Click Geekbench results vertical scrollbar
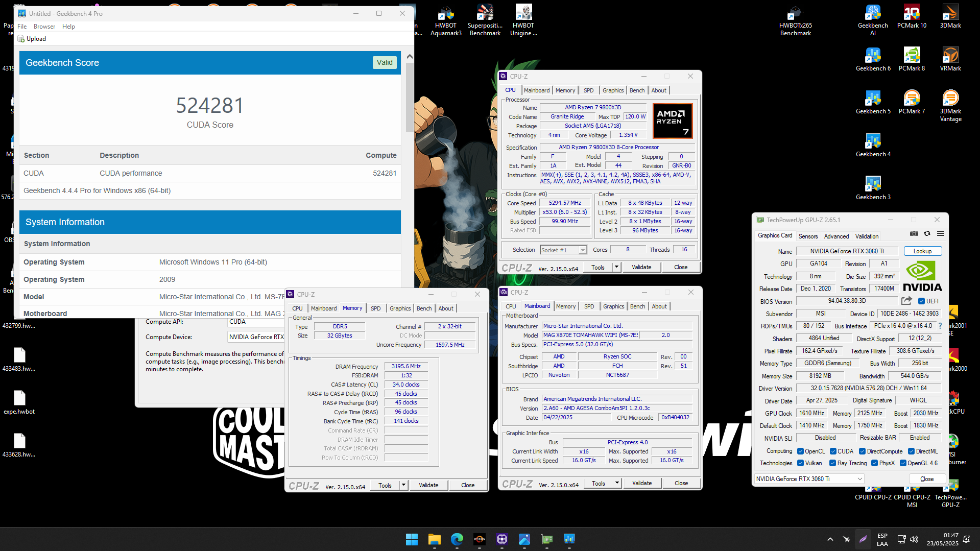 409,97
